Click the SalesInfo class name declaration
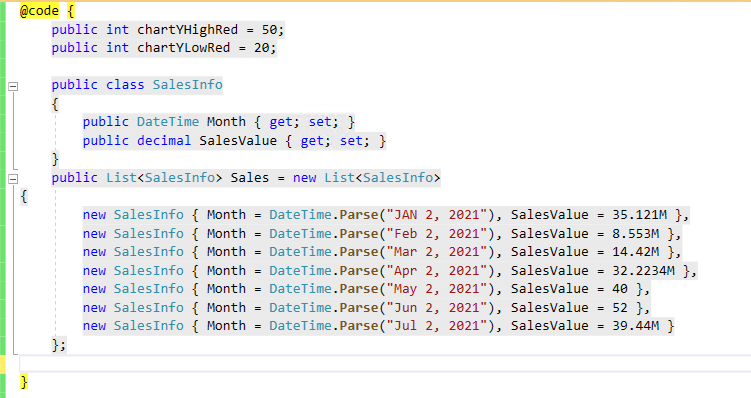Image resolution: width=751 pixels, height=398 pixels. point(187,85)
